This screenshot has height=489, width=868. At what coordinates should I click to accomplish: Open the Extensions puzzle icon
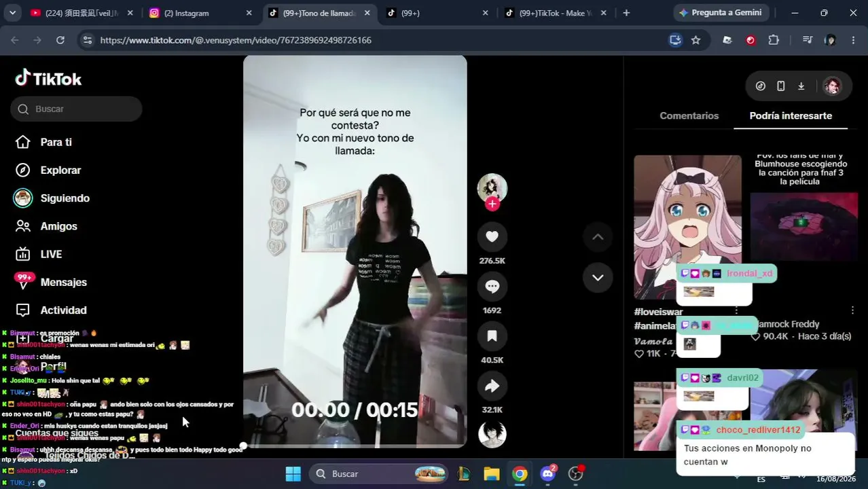[x=774, y=40]
